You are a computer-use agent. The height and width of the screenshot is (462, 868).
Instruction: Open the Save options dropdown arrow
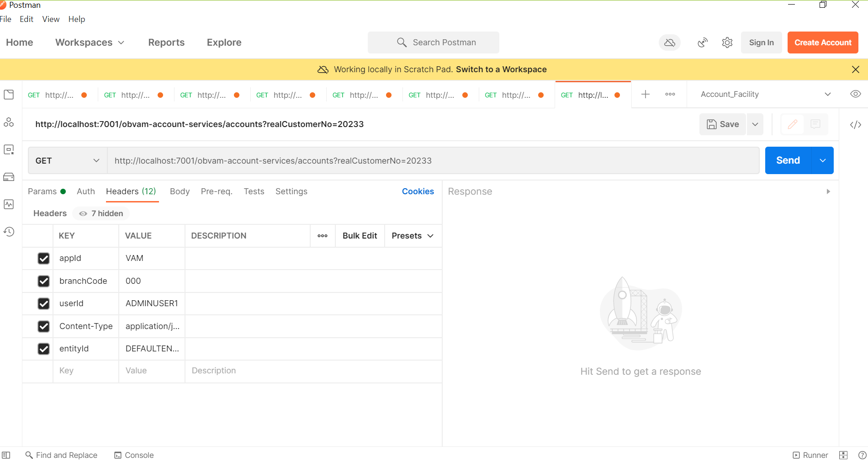click(755, 124)
